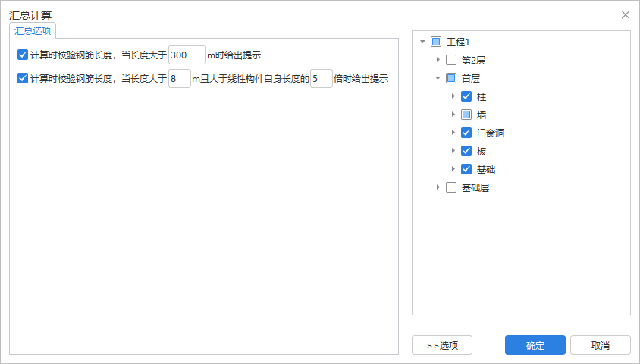Expand the 第2层 tree node
Screen dimensions: 640x364
coord(438,60)
